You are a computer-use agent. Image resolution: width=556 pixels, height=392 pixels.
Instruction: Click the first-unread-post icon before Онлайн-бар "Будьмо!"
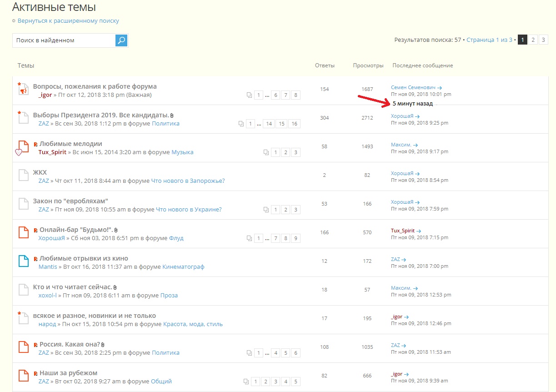(x=36, y=230)
